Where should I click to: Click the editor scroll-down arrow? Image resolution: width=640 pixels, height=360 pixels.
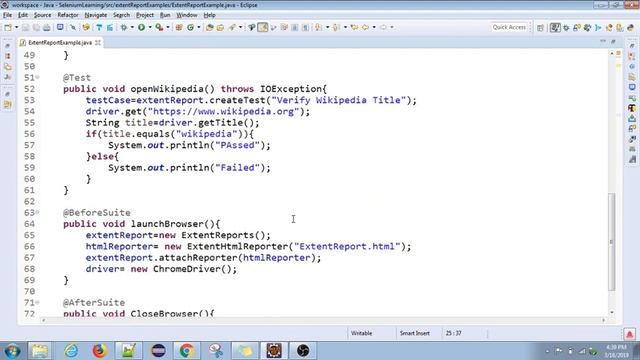point(611,312)
